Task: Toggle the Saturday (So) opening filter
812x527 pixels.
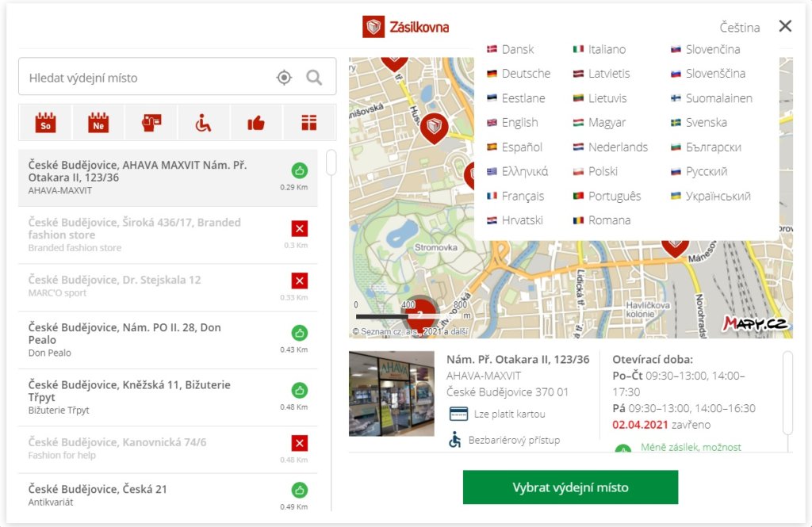Action: (x=45, y=123)
